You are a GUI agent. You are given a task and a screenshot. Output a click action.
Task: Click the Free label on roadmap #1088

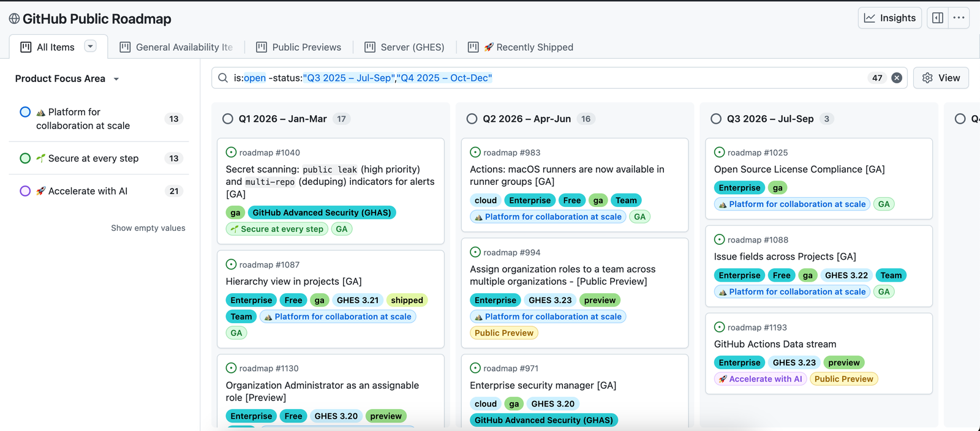click(x=782, y=275)
